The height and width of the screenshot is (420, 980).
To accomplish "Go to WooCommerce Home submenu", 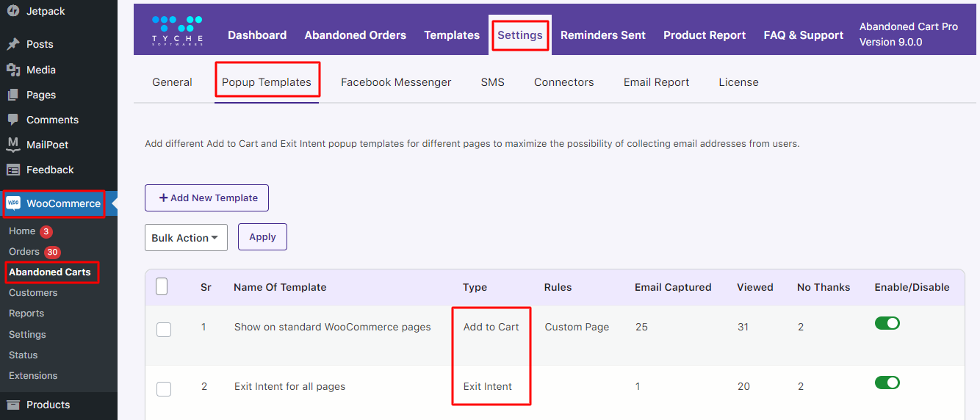I will coord(22,231).
